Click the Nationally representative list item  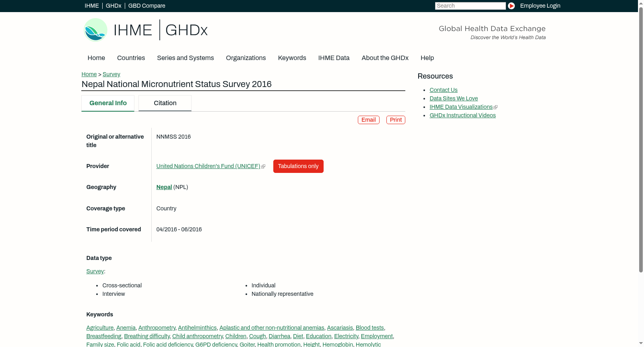(282, 294)
